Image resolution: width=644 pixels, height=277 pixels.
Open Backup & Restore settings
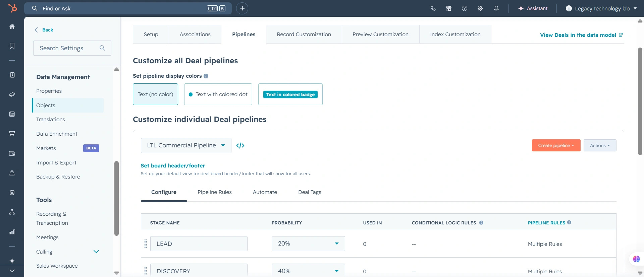(58, 177)
